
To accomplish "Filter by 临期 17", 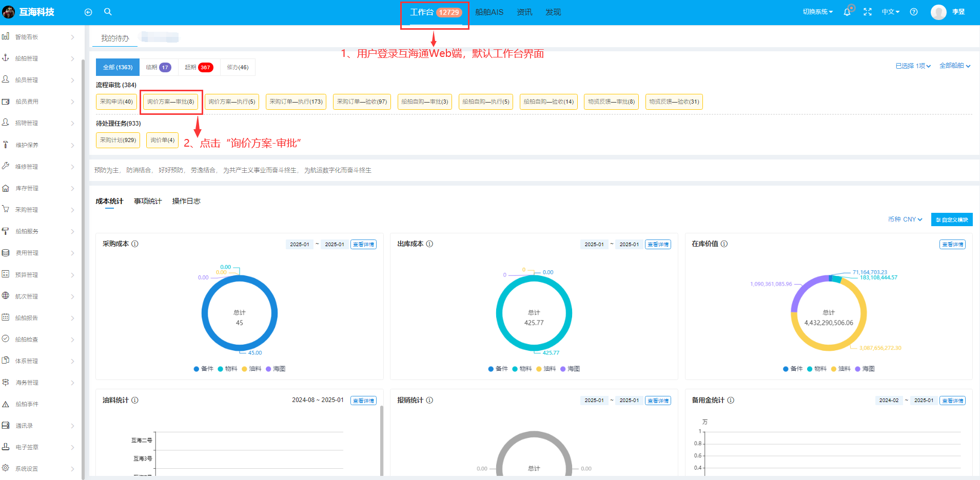I will [x=158, y=67].
